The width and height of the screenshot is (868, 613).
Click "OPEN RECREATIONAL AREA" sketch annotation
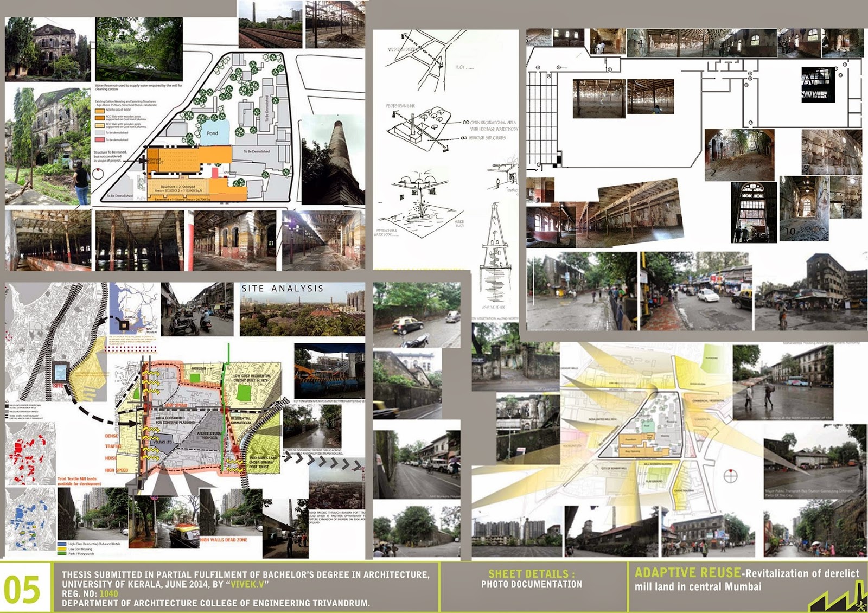(x=493, y=123)
